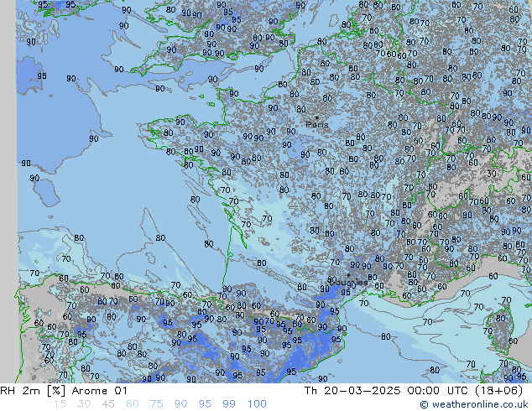Image resolution: width=532 pixels, height=411 pixels.
Task: Click the legend value 99
Action: point(229,404)
